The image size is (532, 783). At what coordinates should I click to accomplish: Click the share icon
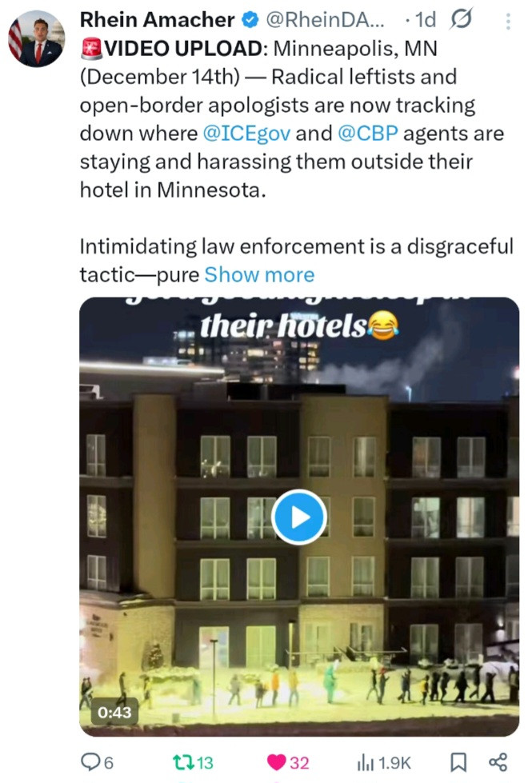[498, 762]
